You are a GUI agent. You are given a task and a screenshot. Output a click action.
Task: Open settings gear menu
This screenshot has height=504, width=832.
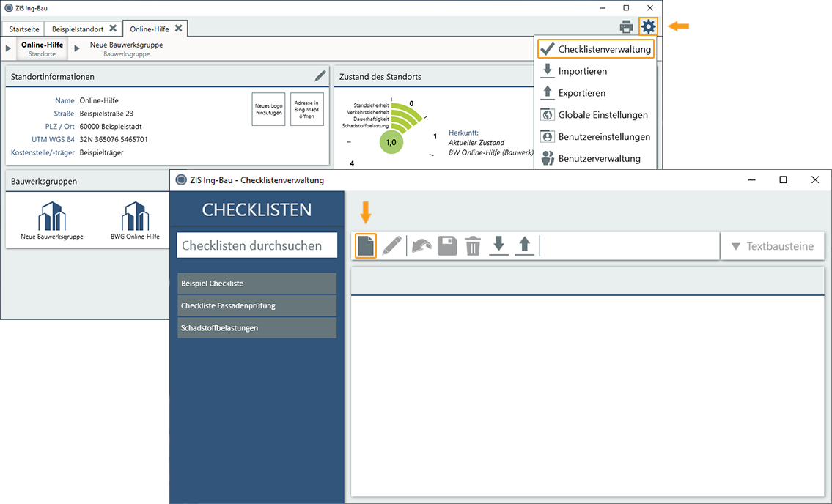tap(648, 27)
